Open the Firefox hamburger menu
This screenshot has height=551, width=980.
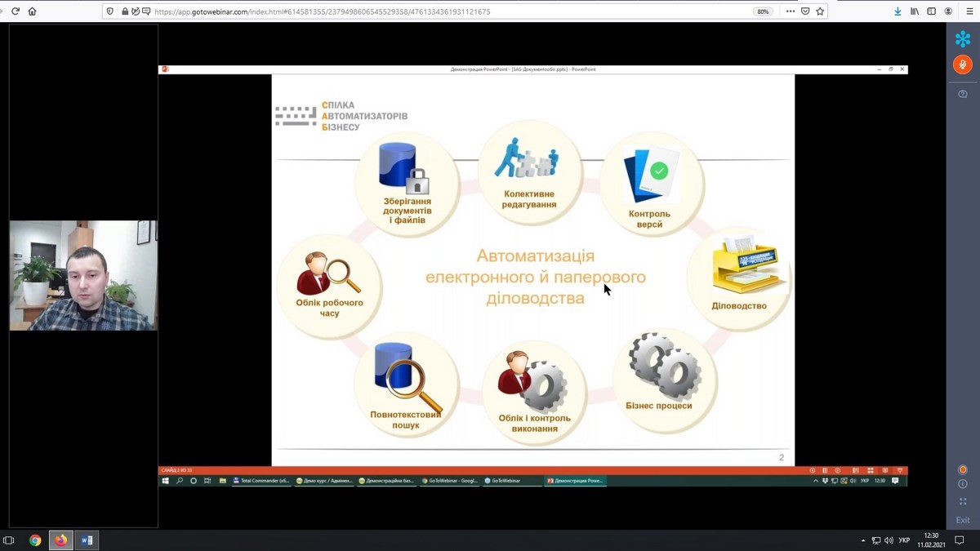coord(969,11)
